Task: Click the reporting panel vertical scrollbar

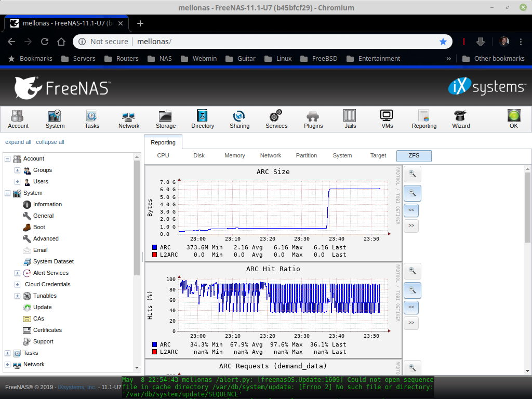Action: point(527,207)
